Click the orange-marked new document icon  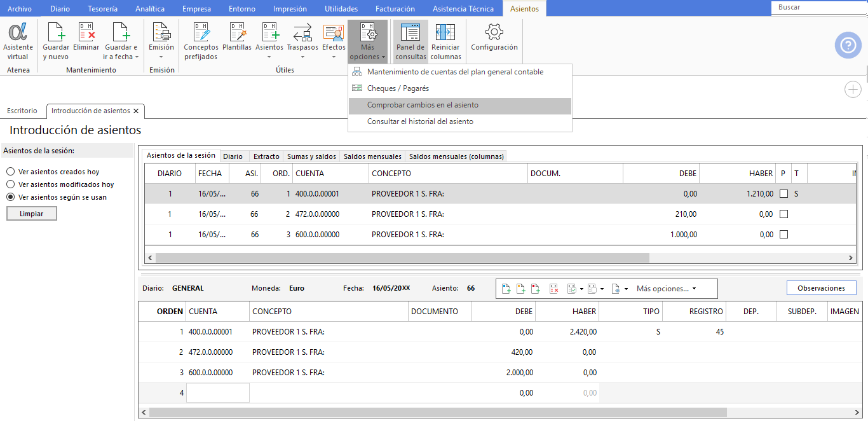(521, 289)
